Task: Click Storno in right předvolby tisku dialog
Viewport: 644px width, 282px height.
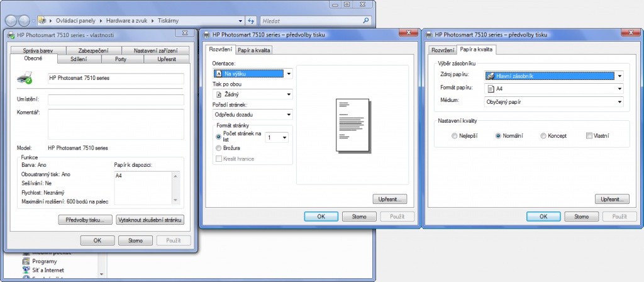Action: pyautogui.click(x=581, y=217)
